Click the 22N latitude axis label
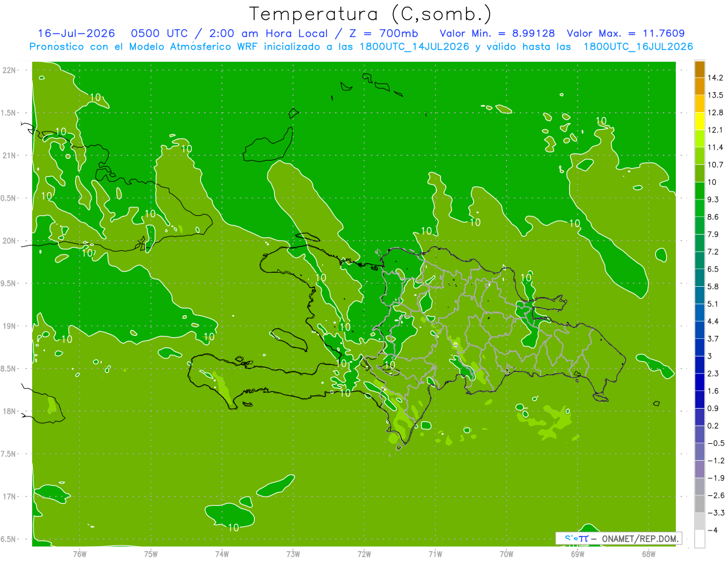Viewport: 728px width, 562px height. pos(9,70)
